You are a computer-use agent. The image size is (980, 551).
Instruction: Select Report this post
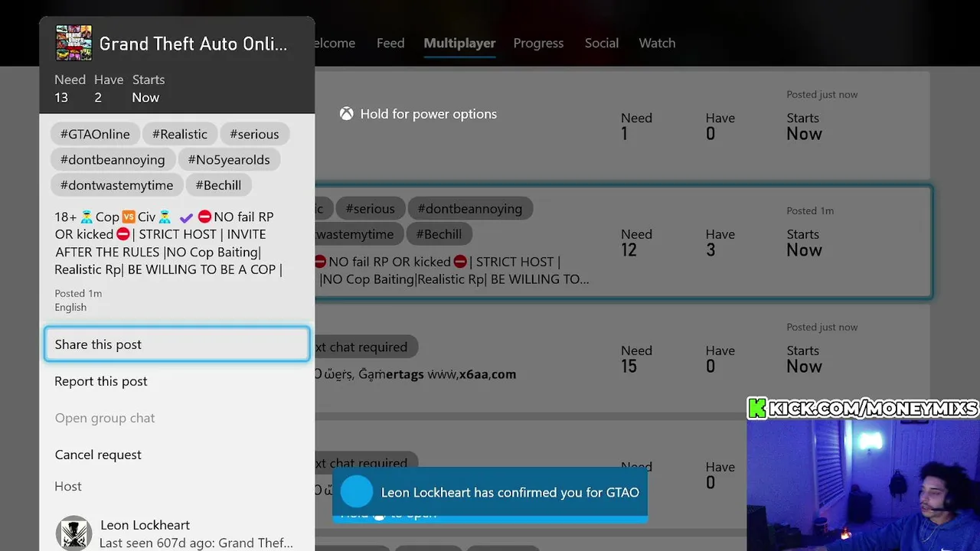click(x=177, y=381)
